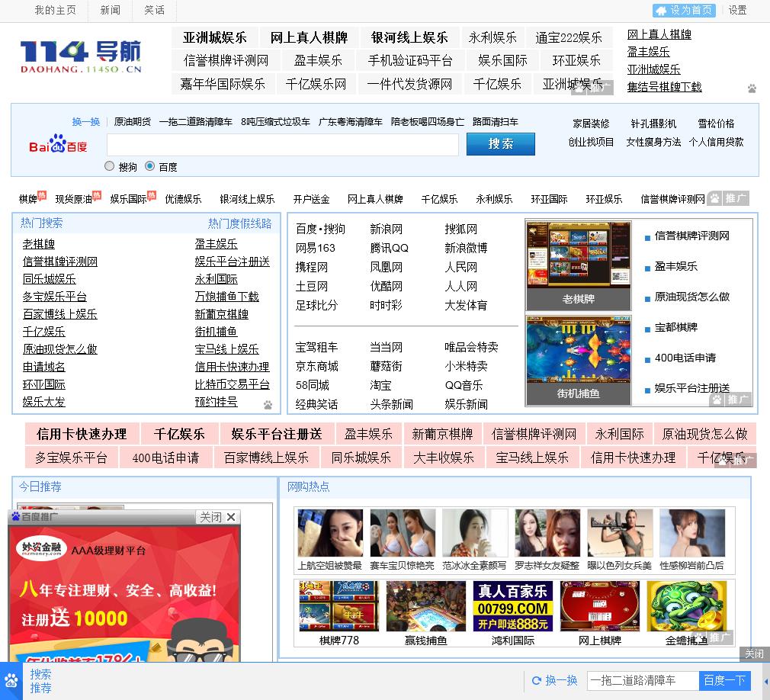
Task: Click the Baidu logo beside search box
Action: pos(58,144)
